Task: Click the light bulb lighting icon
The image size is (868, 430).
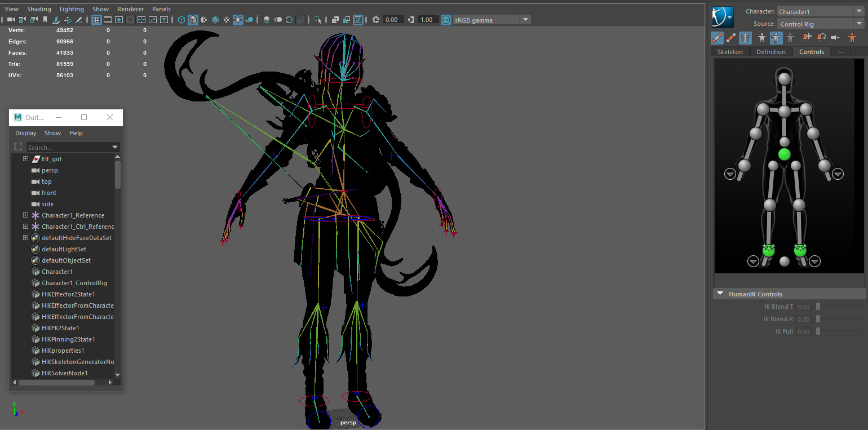Action: (x=238, y=20)
